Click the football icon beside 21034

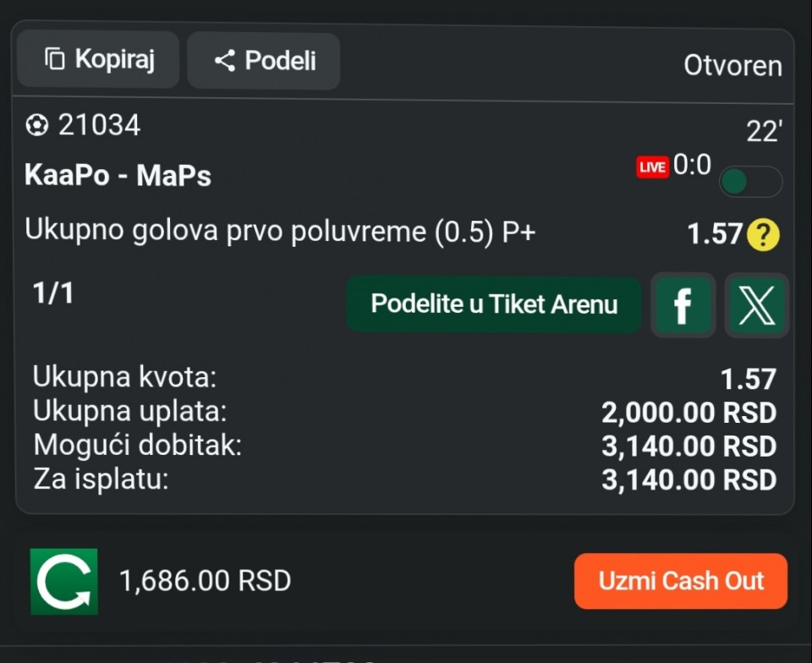[36, 125]
